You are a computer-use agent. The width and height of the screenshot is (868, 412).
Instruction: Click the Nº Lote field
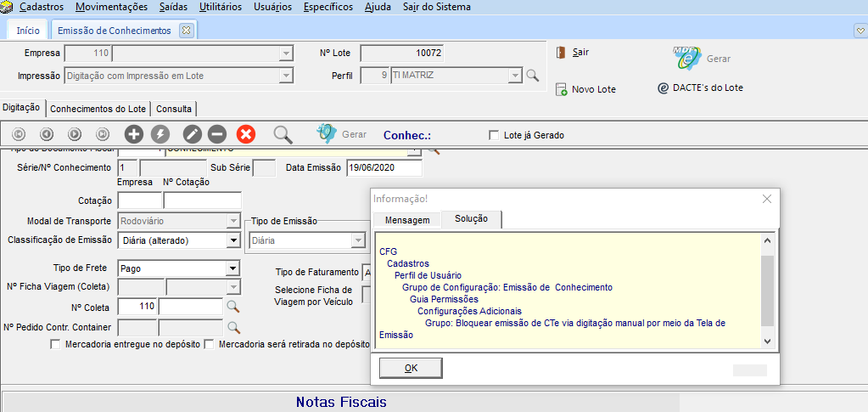[402, 54]
